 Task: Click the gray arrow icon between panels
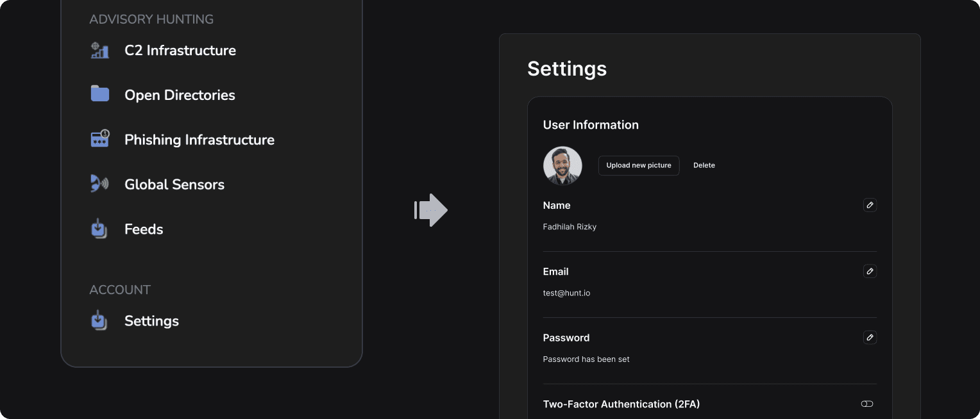pyautogui.click(x=430, y=210)
